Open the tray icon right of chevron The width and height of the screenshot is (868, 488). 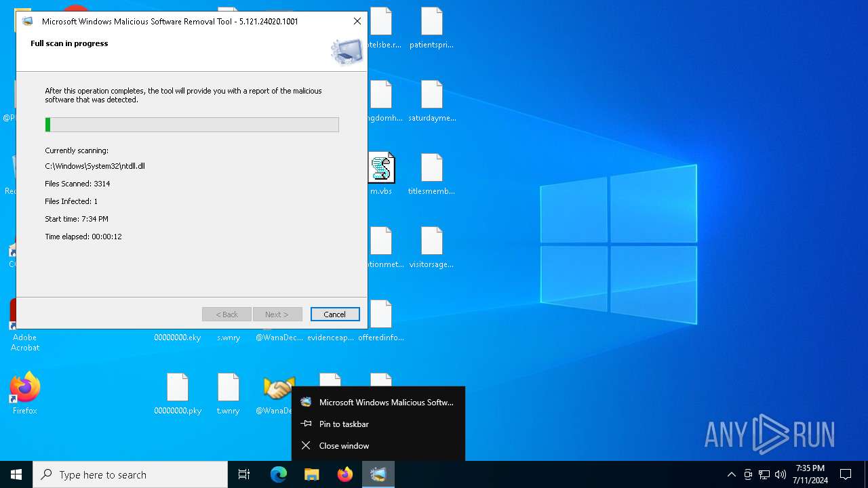click(748, 474)
